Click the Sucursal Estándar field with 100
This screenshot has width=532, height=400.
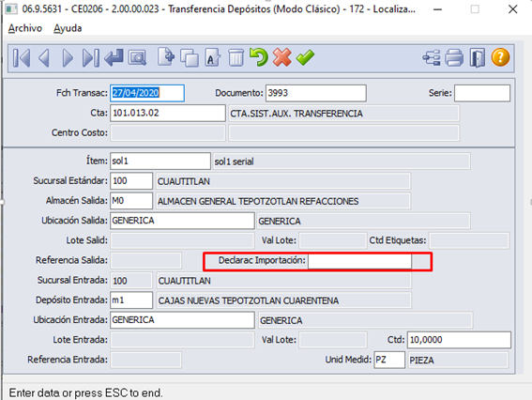click(131, 181)
